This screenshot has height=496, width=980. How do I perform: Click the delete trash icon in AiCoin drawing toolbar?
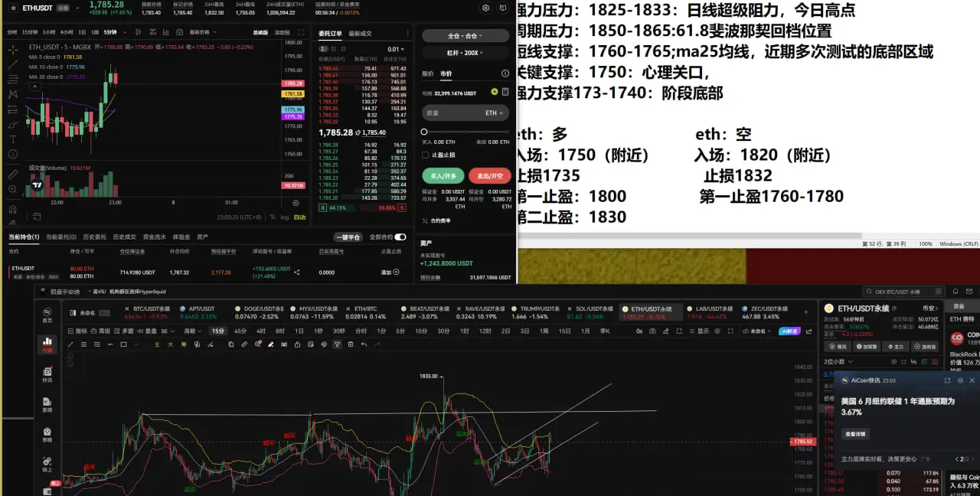click(351, 344)
